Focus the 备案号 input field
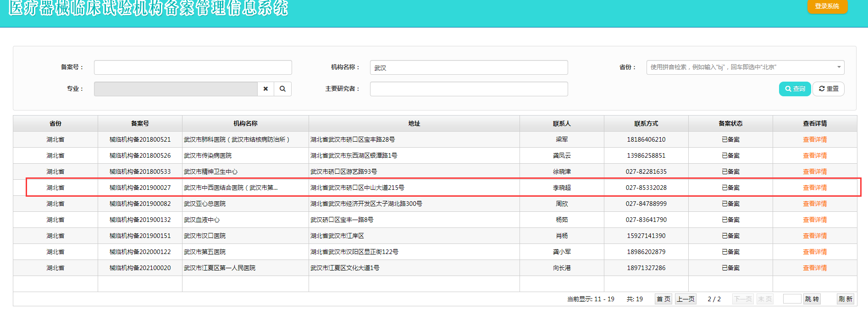868x315 pixels. [193, 67]
